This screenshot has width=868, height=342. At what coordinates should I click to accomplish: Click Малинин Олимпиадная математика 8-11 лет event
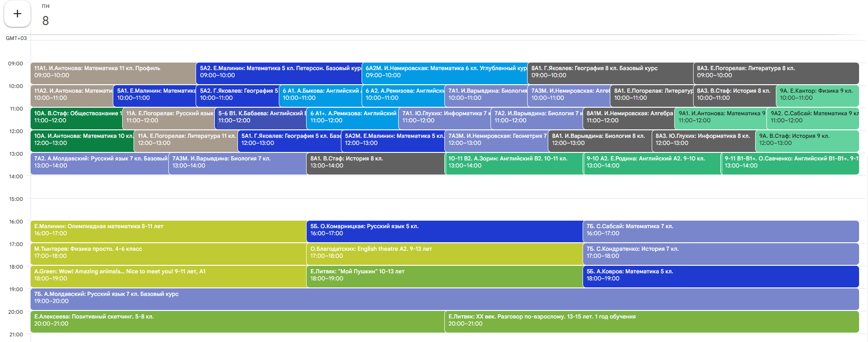(x=168, y=231)
